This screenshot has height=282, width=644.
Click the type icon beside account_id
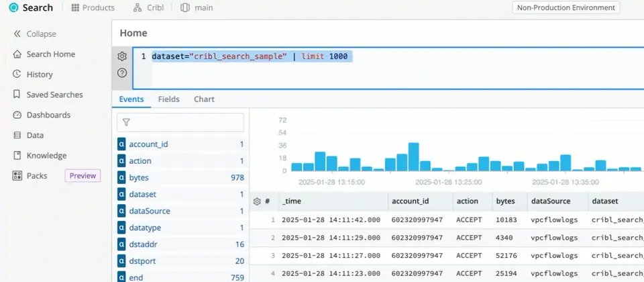coord(121,144)
